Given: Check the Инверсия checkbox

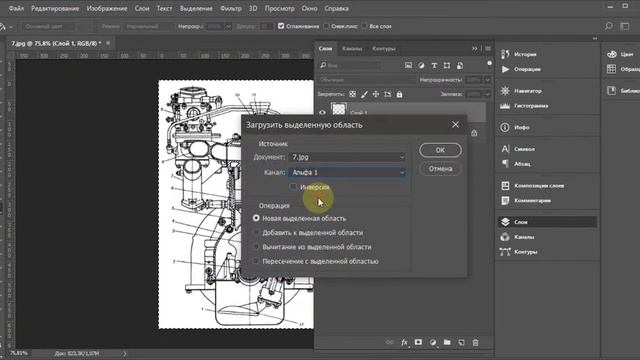Looking at the screenshot, I should [293, 187].
